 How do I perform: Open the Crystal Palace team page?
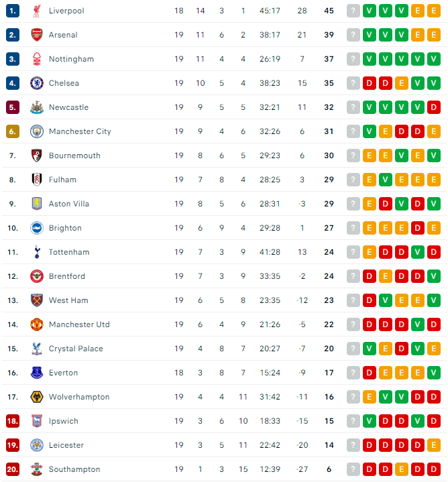point(76,349)
